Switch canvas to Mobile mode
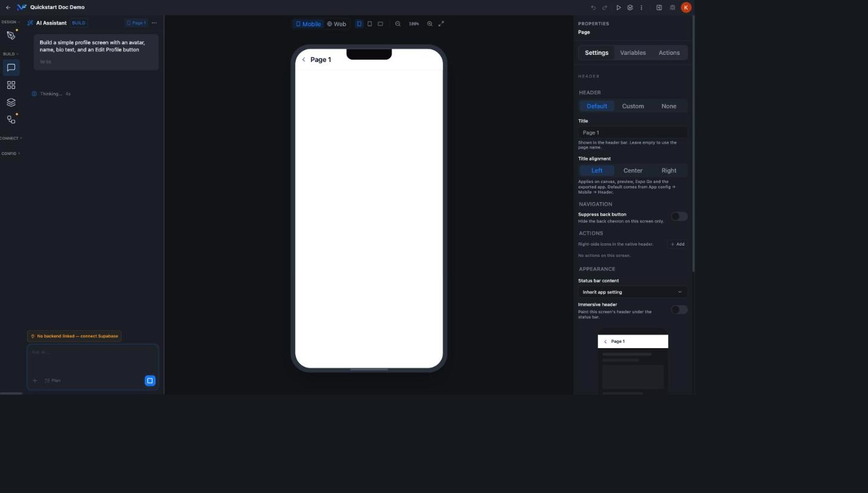 pyautogui.click(x=308, y=24)
